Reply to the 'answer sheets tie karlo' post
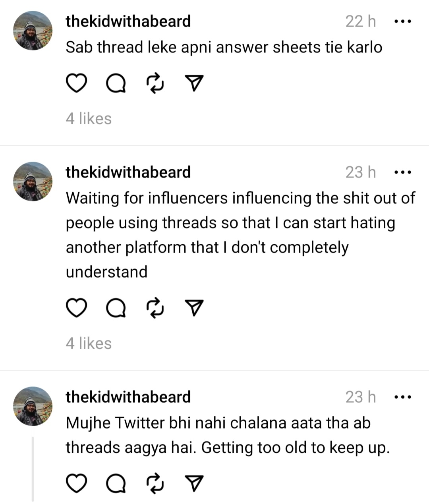 (x=116, y=83)
